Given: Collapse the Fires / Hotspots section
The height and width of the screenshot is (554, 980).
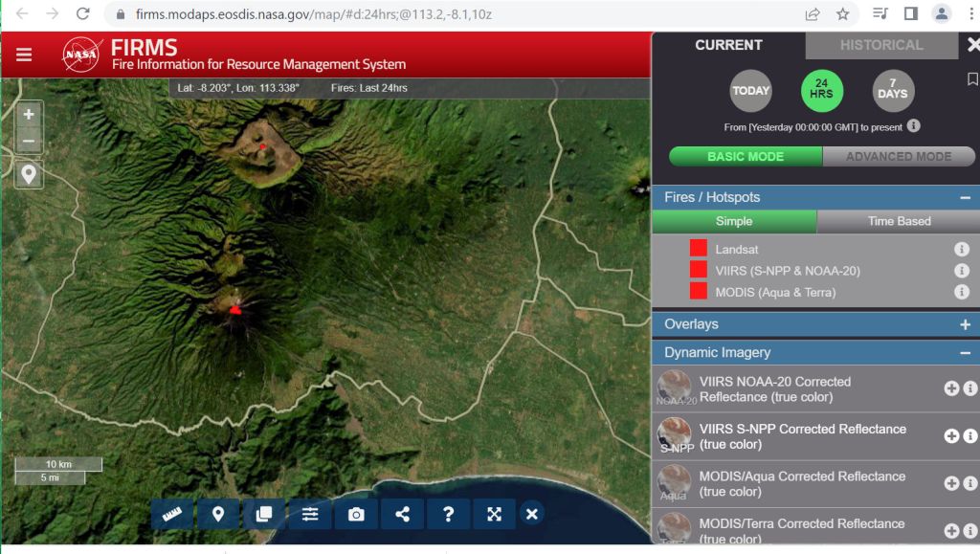Looking at the screenshot, I should (965, 197).
